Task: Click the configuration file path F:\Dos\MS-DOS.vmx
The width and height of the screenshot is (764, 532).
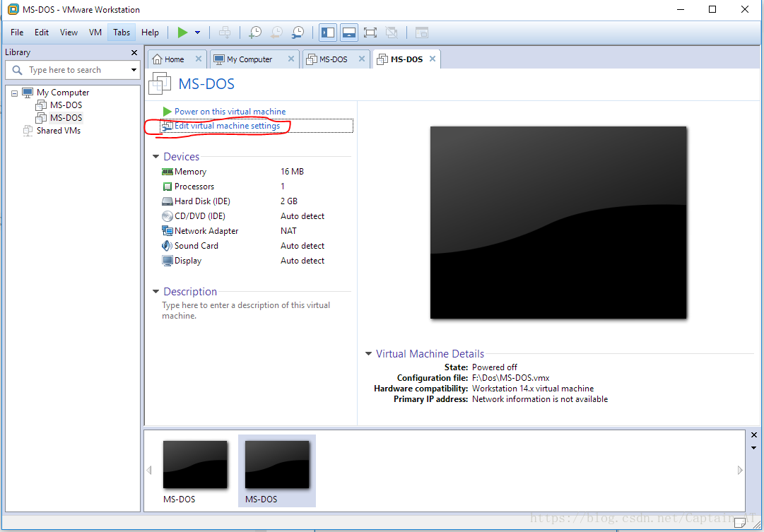Action: pyautogui.click(x=511, y=378)
